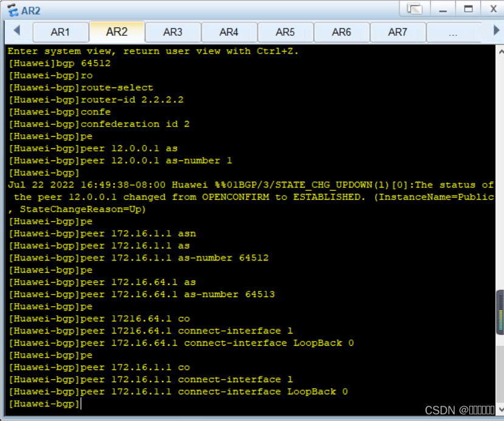Click 'peer 12.0.0.1 as-number 1' line
Screen dimensions: 504x421
pyautogui.click(x=120, y=160)
